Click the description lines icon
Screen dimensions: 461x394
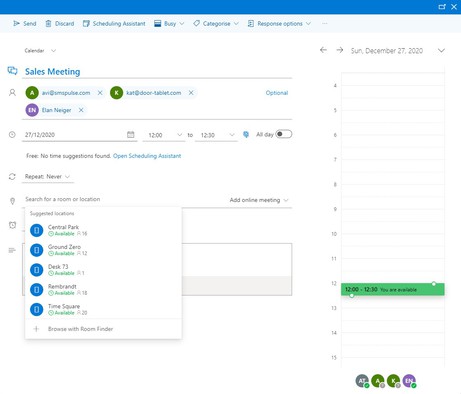point(12,250)
